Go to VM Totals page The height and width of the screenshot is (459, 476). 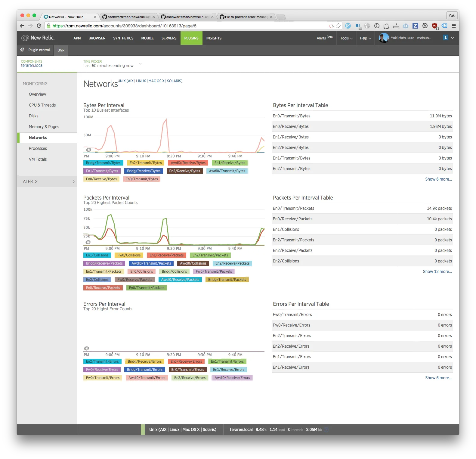38,159
